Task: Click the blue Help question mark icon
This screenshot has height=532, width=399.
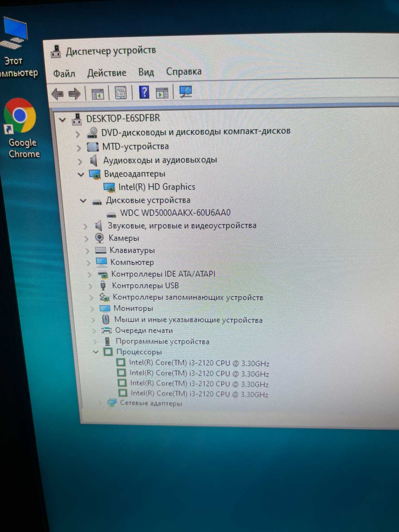Action: click(144, 93)
